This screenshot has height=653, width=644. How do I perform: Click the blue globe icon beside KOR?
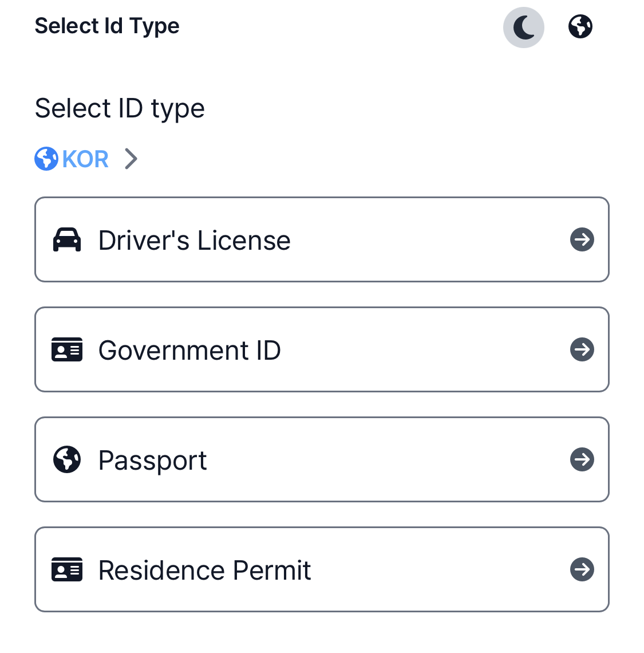point(46,159)
